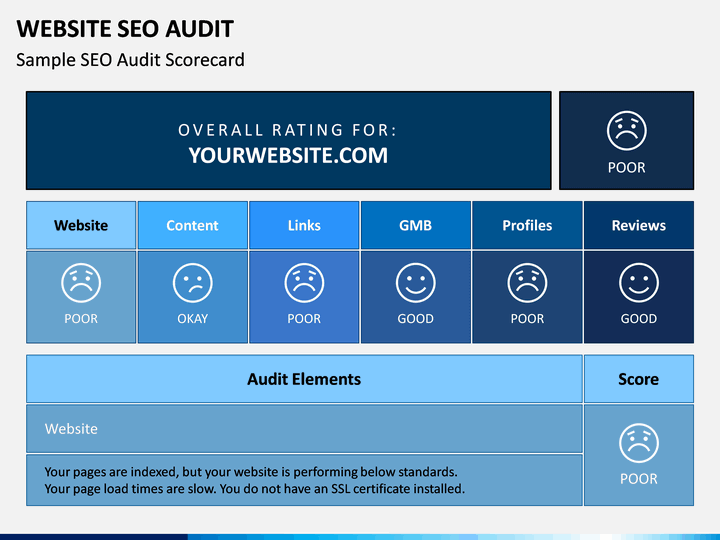Image resolution: width=720 pixels, height=540 pixels.
Task: Switch to the Content header tab
Action: pos(192,225)
